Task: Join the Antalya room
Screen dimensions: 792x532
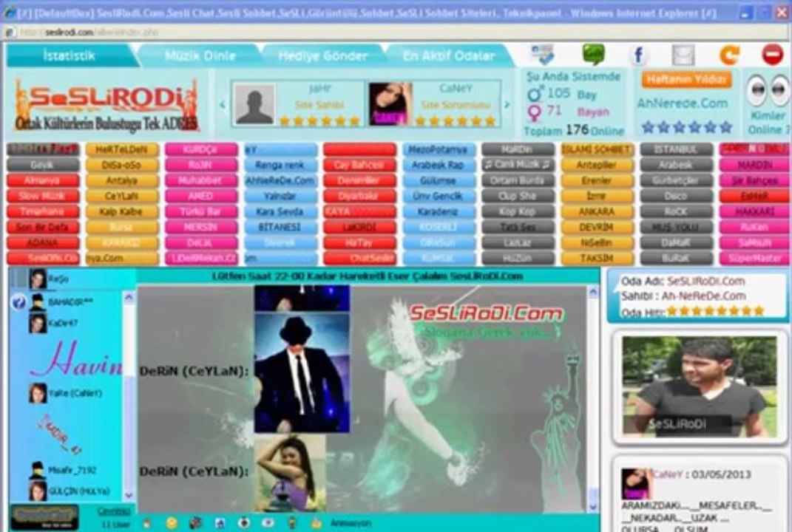Action: tap(122, 180)
